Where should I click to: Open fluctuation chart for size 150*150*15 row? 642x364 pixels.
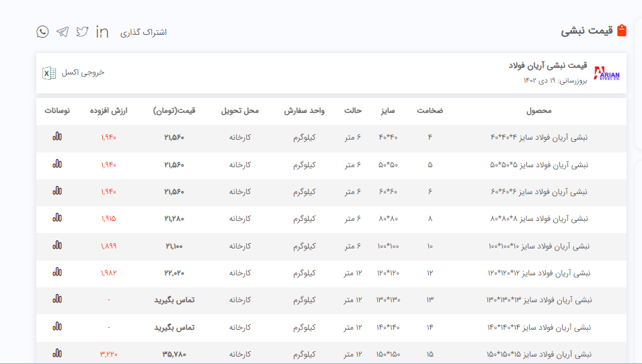click(57, 353)
